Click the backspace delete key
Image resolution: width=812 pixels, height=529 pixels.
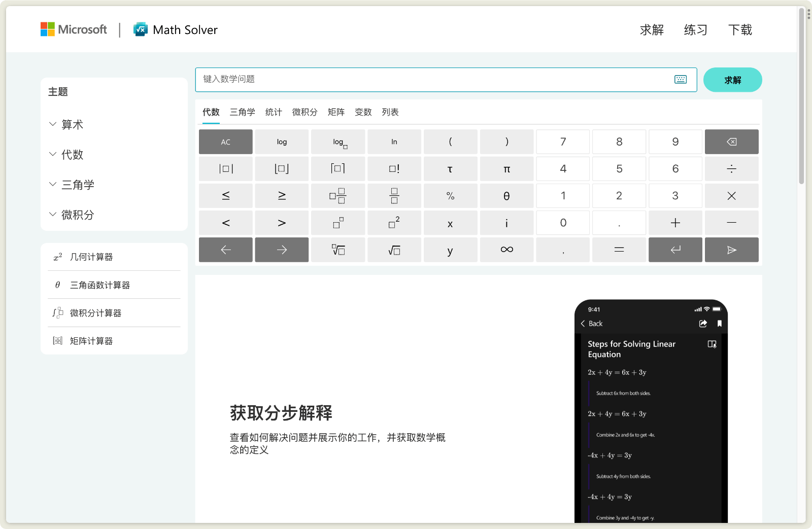731,142
